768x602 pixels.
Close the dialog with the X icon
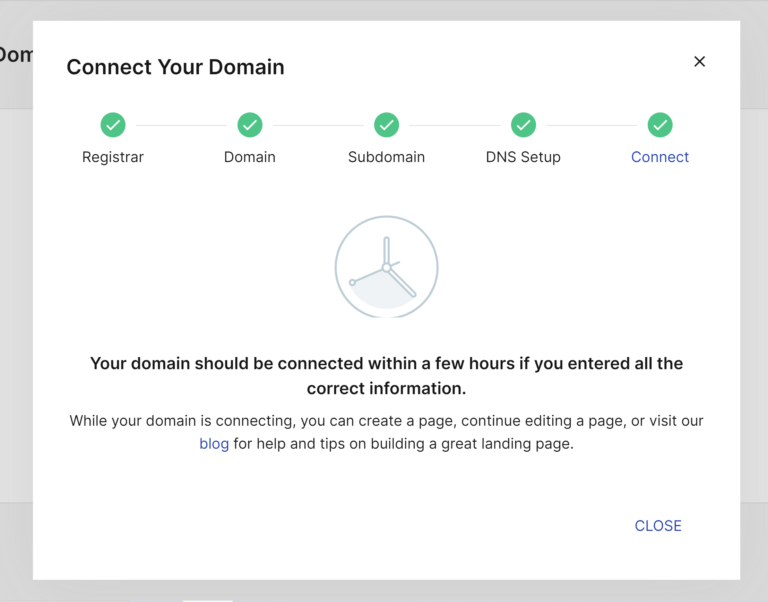click(x=699, y=61)
